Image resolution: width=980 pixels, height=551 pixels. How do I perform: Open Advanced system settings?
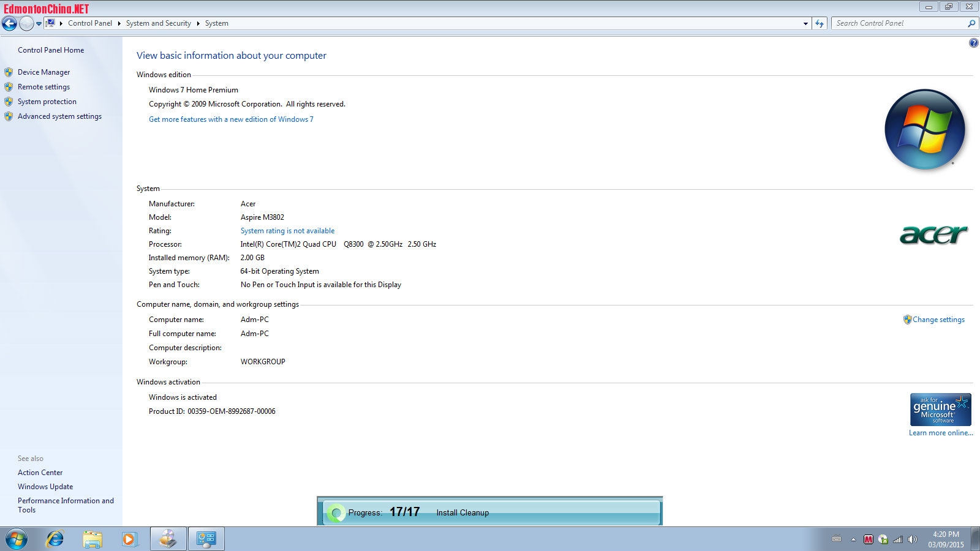pos(59,116)
